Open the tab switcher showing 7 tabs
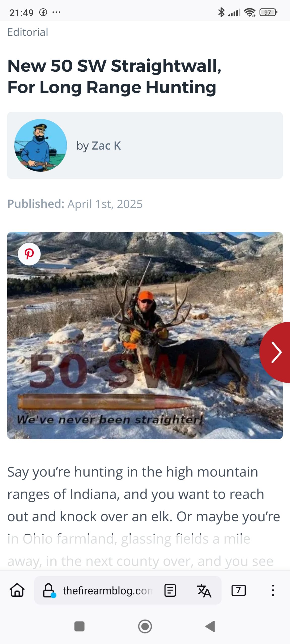The image size is (290, 644). (x=238, y=590)
